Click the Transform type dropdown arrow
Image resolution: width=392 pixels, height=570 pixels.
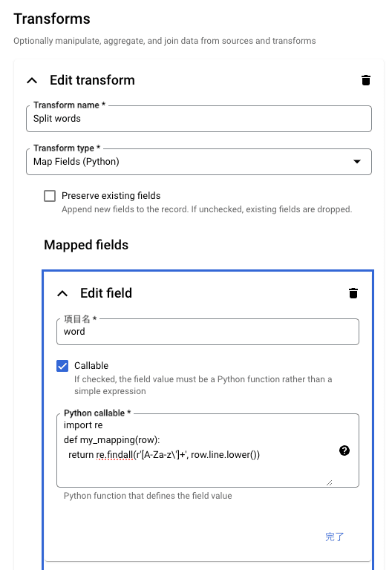(x=357, y=161)
